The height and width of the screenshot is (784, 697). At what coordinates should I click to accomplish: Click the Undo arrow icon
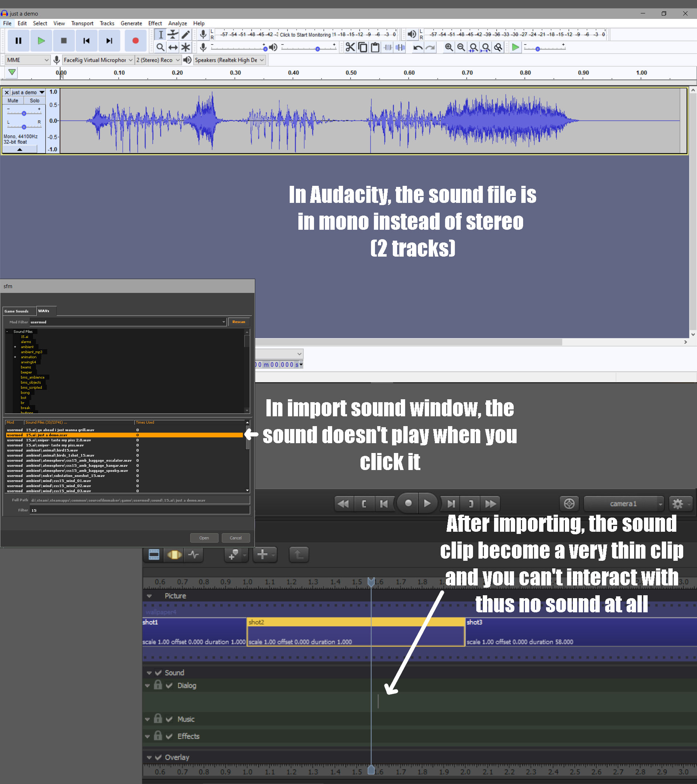pos(418,47)
